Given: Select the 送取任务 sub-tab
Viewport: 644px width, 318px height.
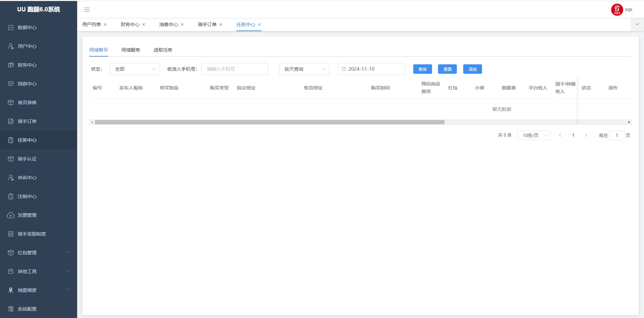Looking at the screenshot, I should [163, 50].
